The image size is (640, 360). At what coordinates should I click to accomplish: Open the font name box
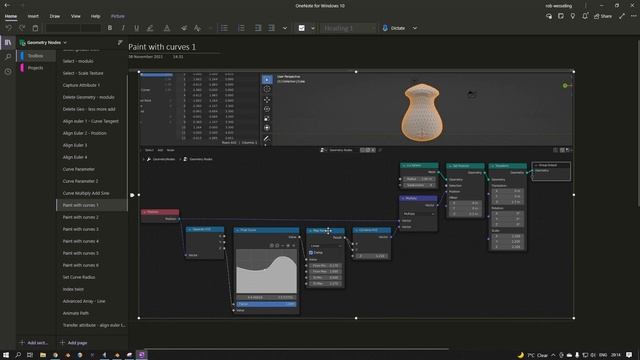(x=62, y=28)
